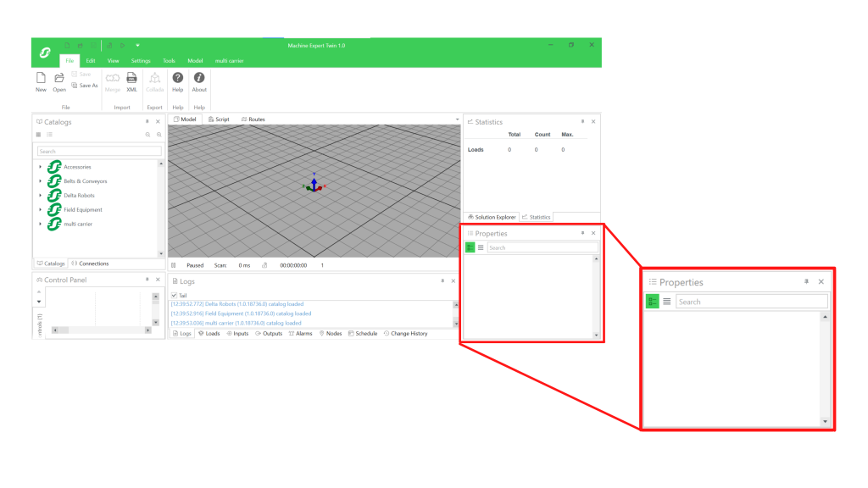Image resolution: width=868 pixels, height=488 pixels.
Task: Open the Loads tab
Action: 209,334
